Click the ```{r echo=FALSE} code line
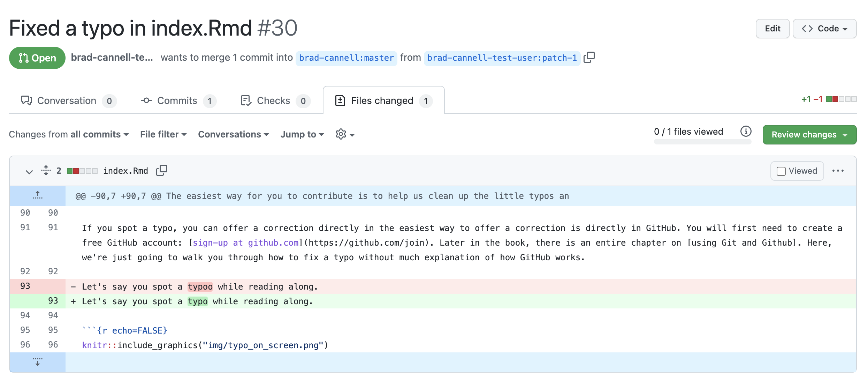This screenshot has width=868, height=381. pyautogui.click(x=125, y=331)
